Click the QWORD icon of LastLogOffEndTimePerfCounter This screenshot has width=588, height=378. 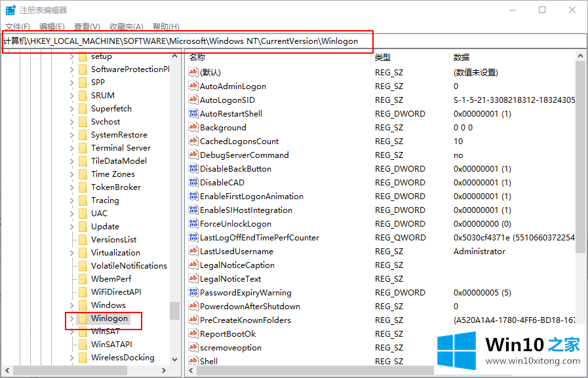click(x=193, y=237)
